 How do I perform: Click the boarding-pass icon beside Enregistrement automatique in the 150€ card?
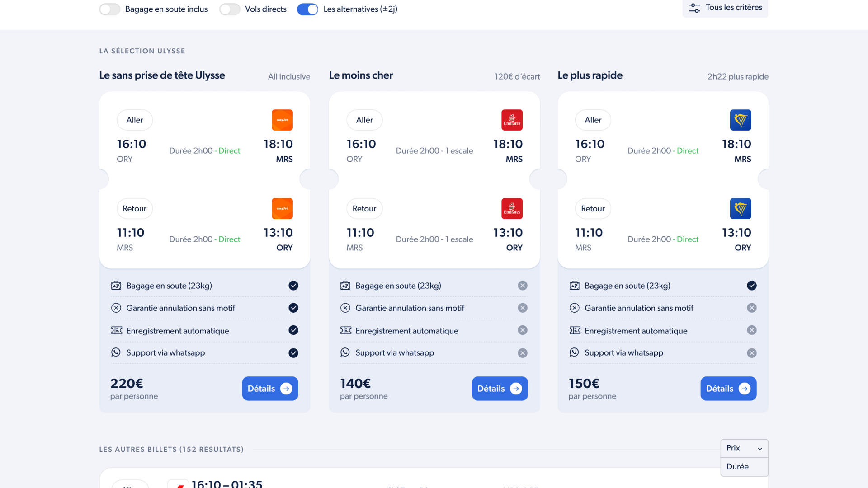[x=575, y=331]
